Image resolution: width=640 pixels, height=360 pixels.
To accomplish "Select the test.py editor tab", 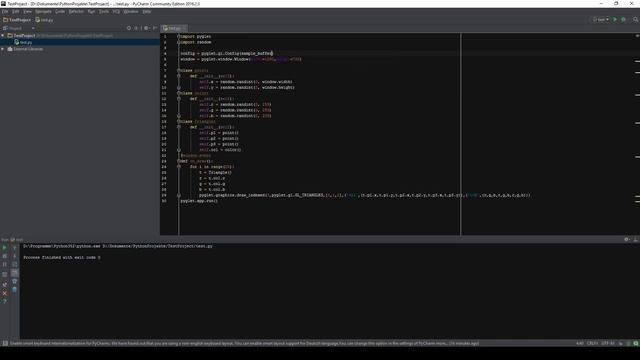I will (174, 28).
